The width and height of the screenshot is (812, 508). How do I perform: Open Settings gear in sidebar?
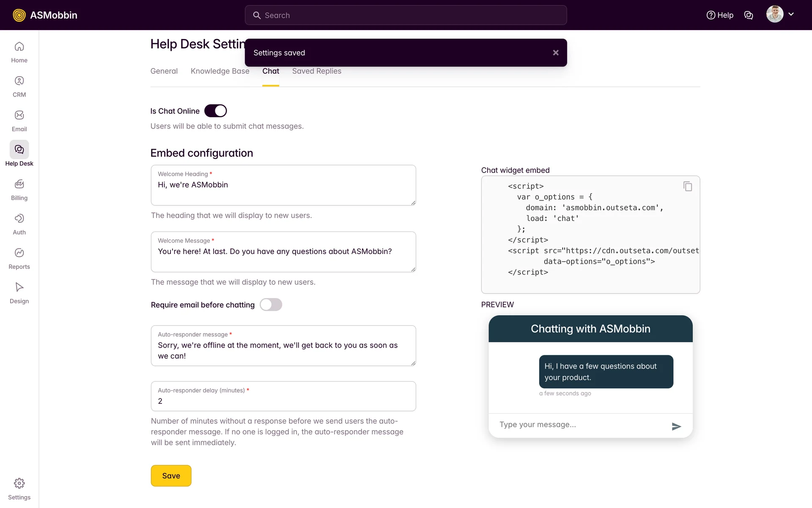[x=19, y=483]
